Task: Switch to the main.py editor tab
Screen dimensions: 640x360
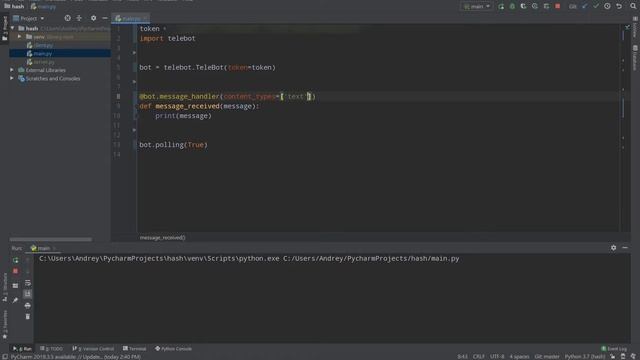Action: (131, 18)
